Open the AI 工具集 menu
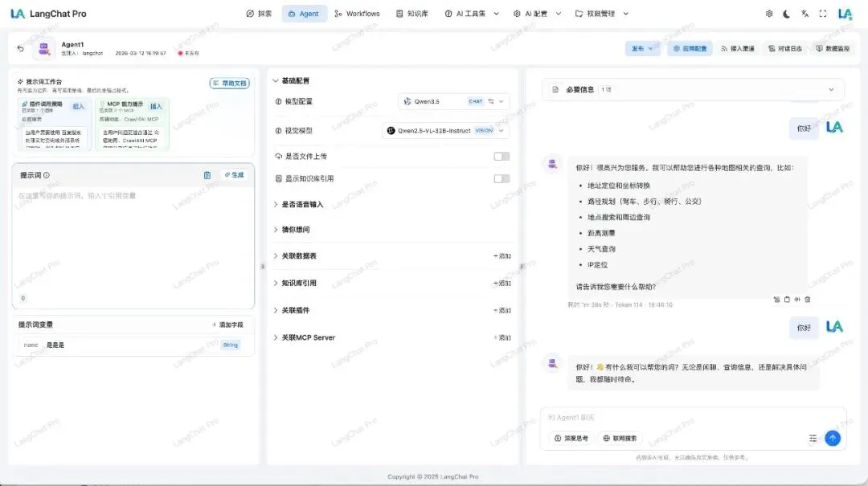This screenshot has height=486, width=868. [x=472, y=14]
